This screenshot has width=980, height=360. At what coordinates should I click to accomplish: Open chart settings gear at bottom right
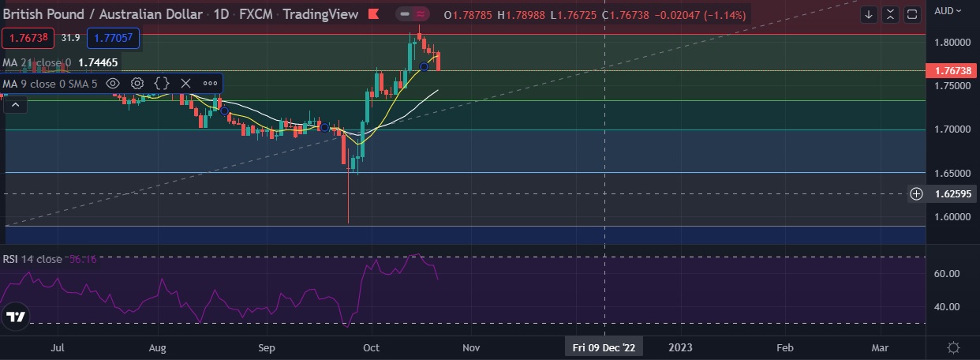(953, 347)
